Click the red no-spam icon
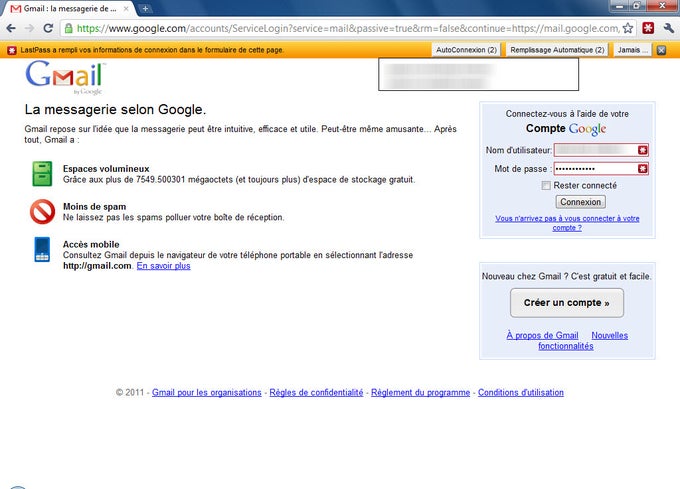 [x=42, y=212]
